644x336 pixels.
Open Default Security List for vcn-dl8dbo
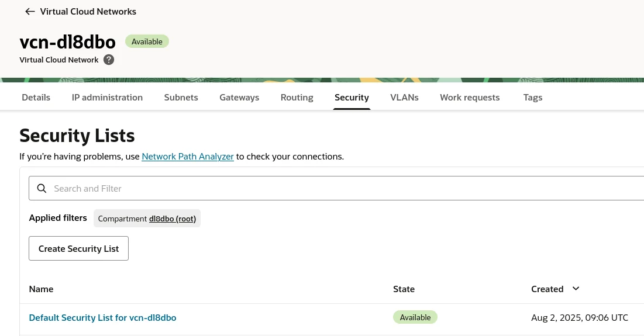coord(102,318)
